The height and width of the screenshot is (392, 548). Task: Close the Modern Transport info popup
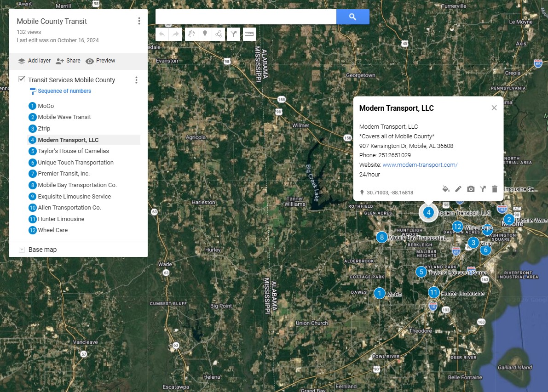494,108
